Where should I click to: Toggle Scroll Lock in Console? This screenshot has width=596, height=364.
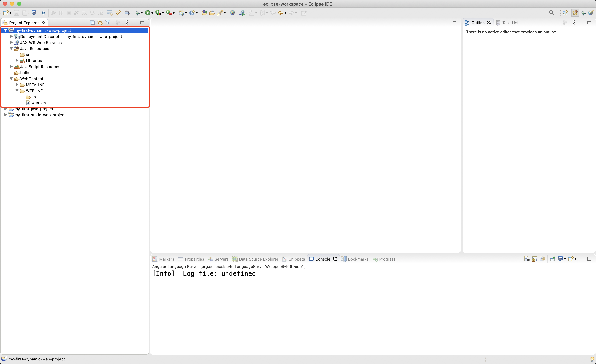[535, 259]
